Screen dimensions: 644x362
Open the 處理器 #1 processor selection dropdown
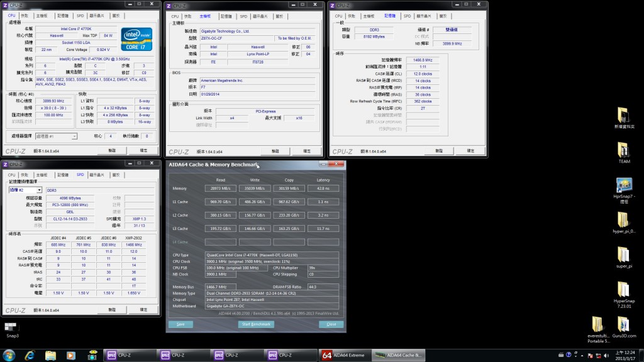point(56,136)
